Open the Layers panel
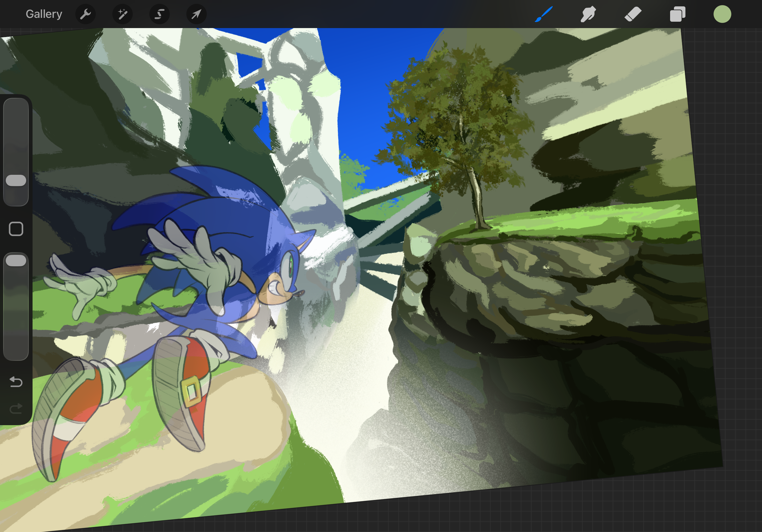 pos(677,14)
